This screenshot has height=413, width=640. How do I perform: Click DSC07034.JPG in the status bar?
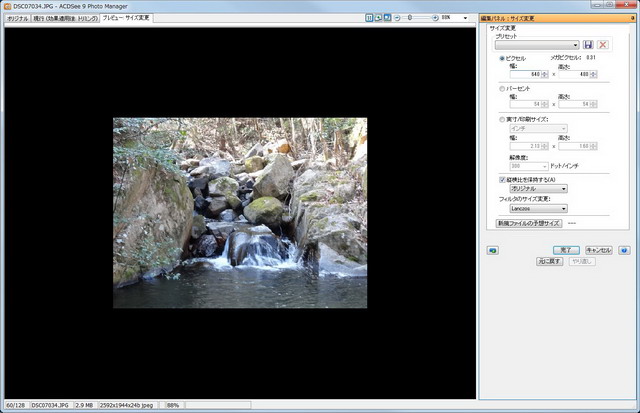50,405
